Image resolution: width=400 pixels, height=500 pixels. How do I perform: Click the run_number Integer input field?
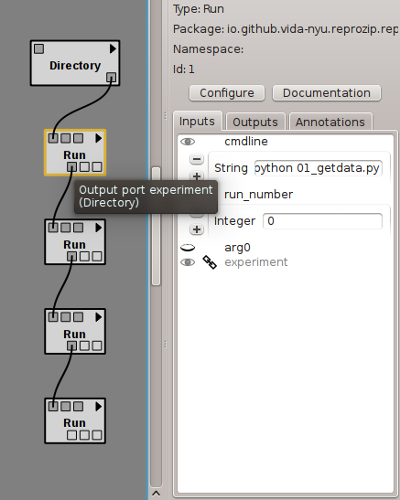(x=323, y=221)
